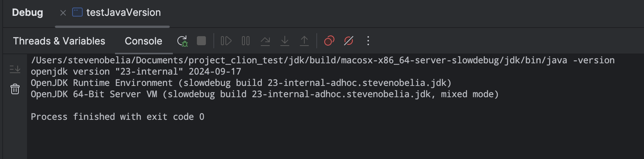Open the three-dot more options menu
The image size is (644, 159).
tap(368, 41)
